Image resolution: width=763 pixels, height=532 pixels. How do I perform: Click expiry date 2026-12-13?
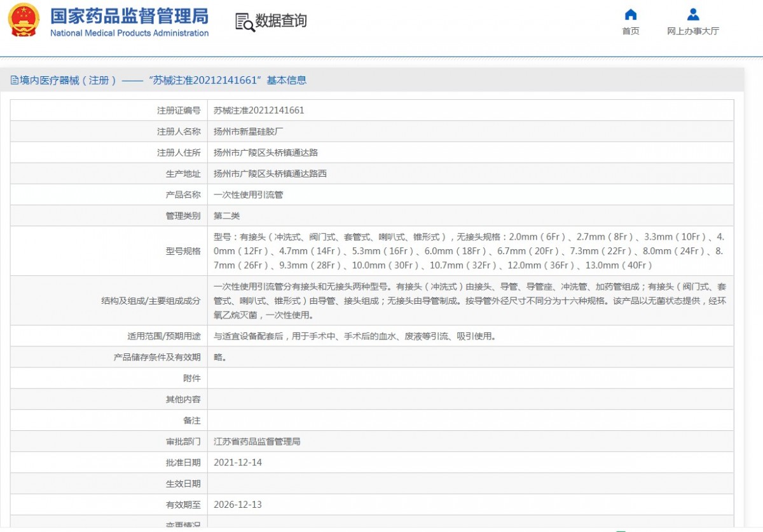pyautogui.click(x=238, y=505)
